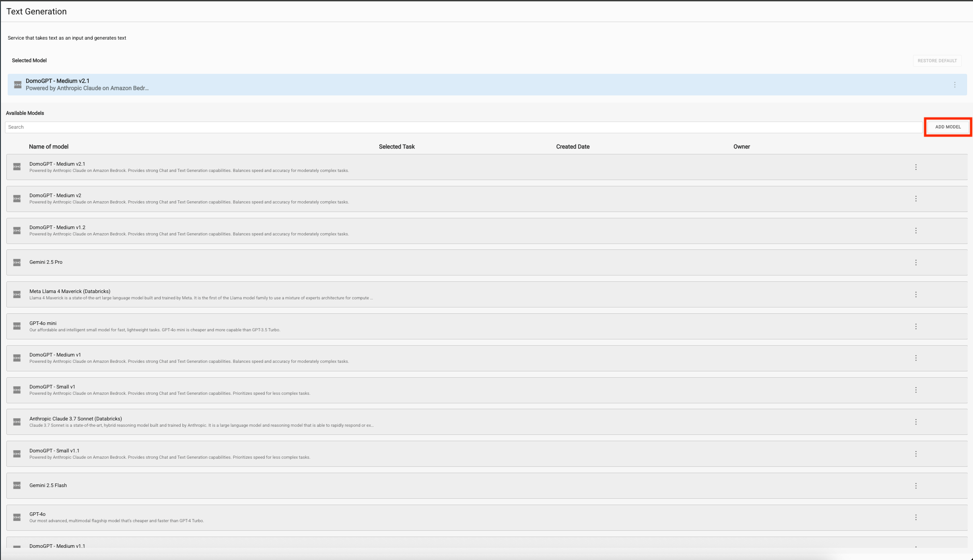
Task: Click the Domo logo icon of the selected model
Action: tap(18, 85)
